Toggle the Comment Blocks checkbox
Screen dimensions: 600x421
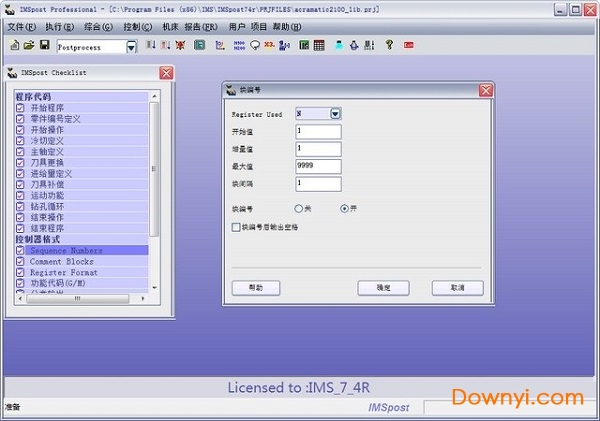(x=20, y=261)
